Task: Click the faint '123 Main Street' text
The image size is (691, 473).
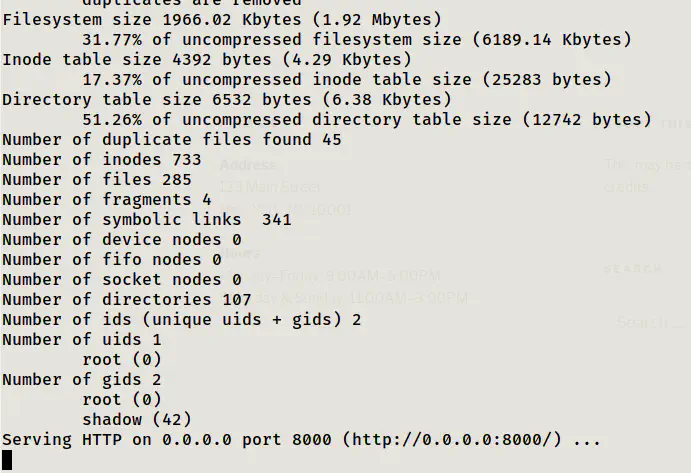Action: point(270,186)
